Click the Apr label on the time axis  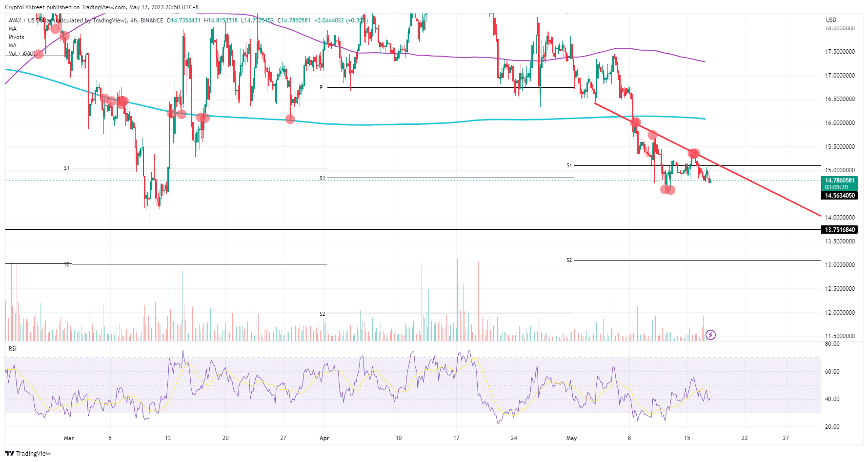[x=324, y=438]
